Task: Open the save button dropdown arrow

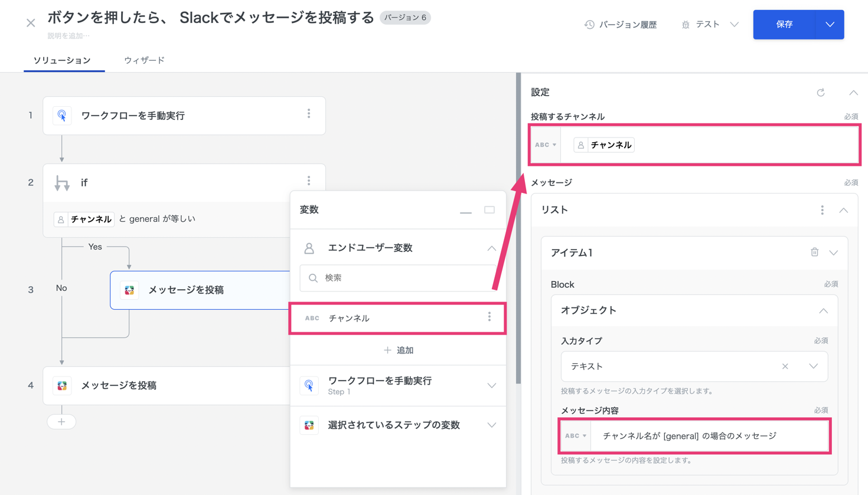Action: pos(830,25)
